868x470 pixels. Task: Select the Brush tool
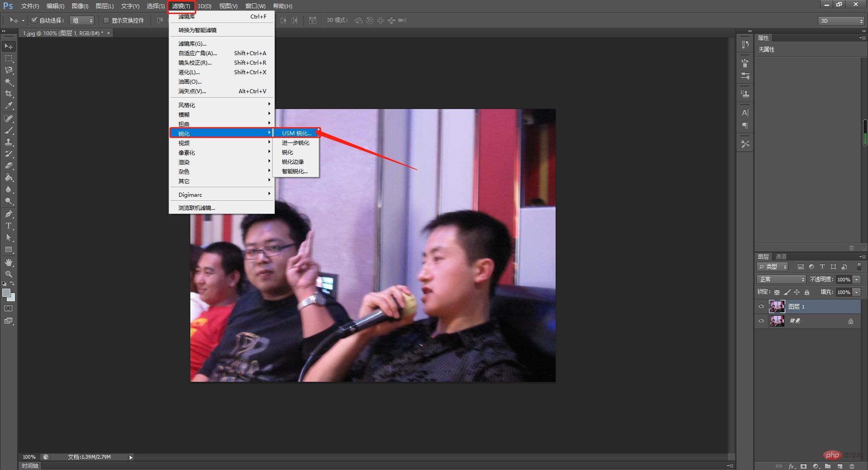9,130
